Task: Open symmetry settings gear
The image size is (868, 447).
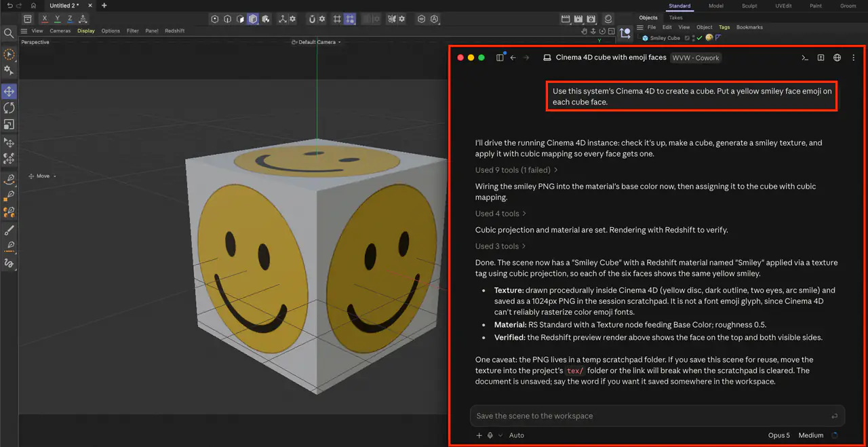Action: click(401, 19)
